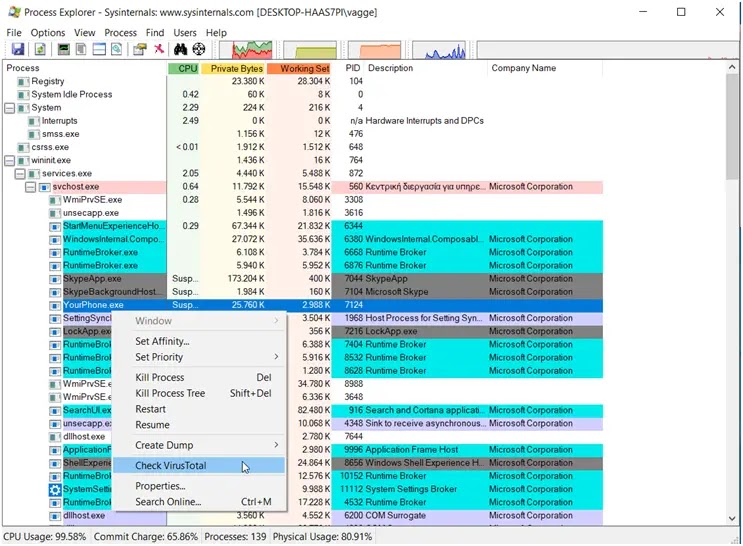Viewport: 743px width, 546px height.
Task: Collapse the svchost.exe tree node
Action: [x=30, y=187]
